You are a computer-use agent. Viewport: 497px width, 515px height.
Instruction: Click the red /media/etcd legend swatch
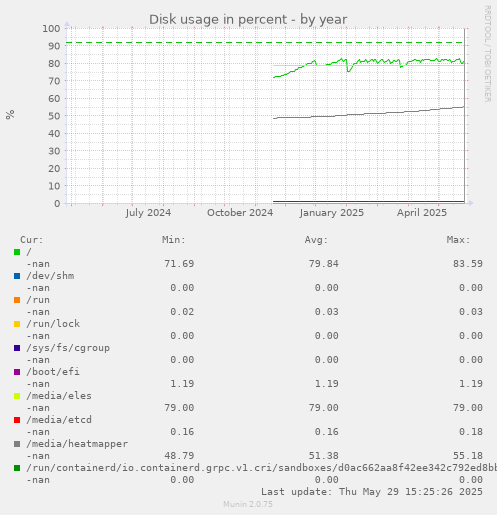point(17,420)
